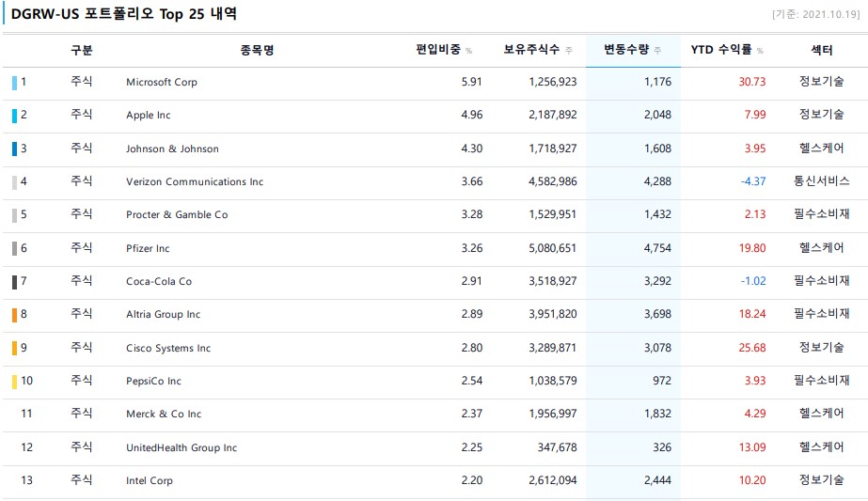Viewport: 868px width, 501px height.
Task: Click rank number 13 in Intel row
Action: pyautogui.click(x=26, y=480)
